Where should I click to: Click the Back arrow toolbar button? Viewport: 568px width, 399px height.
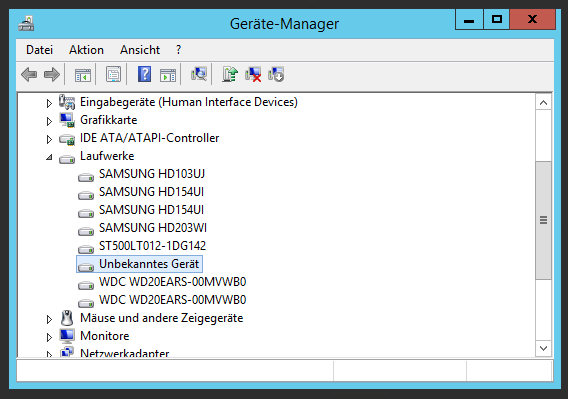click(29, 75)
